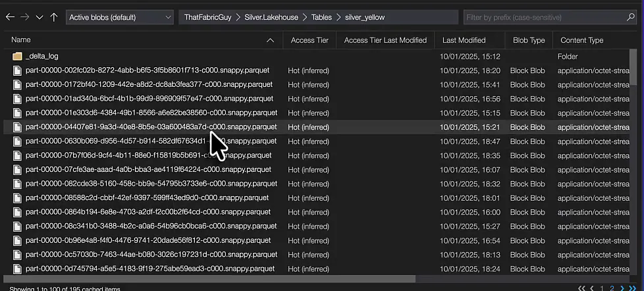This screenshot has width=644, height=291.
Task: Click Hot (inferred) cell in 18:01 row
Action: pos(308,198)
